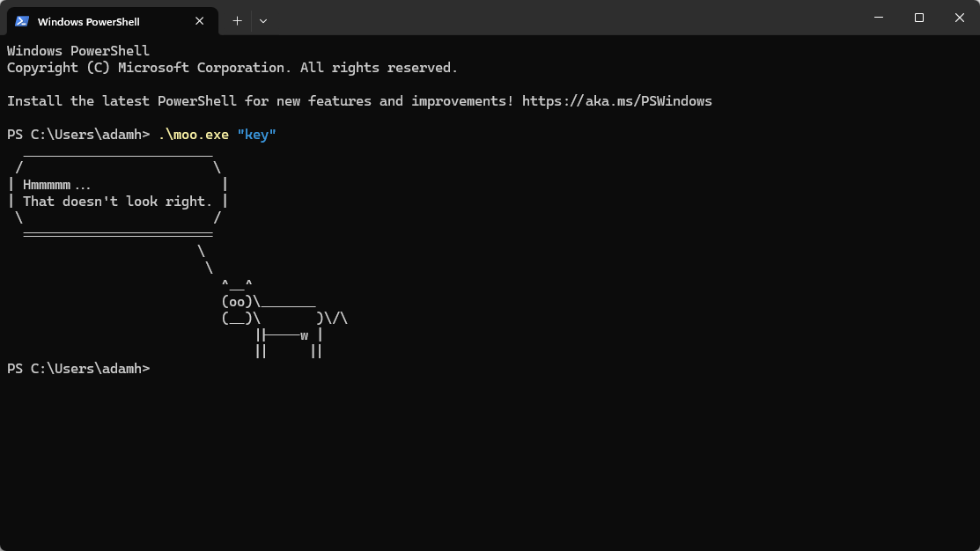Minimize the terminal window
This screenshot has height=551, width=980.
point(879,18)
